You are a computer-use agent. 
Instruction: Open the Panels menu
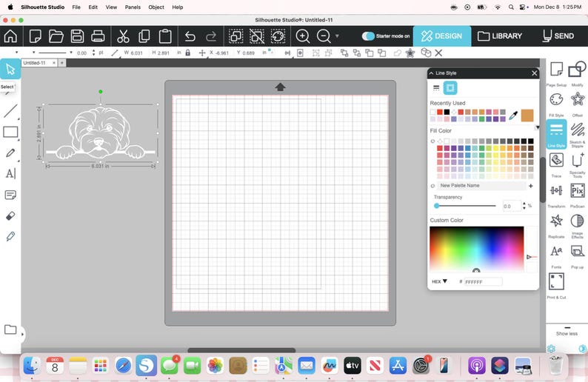pyautogui.click(x=133, y=7)
